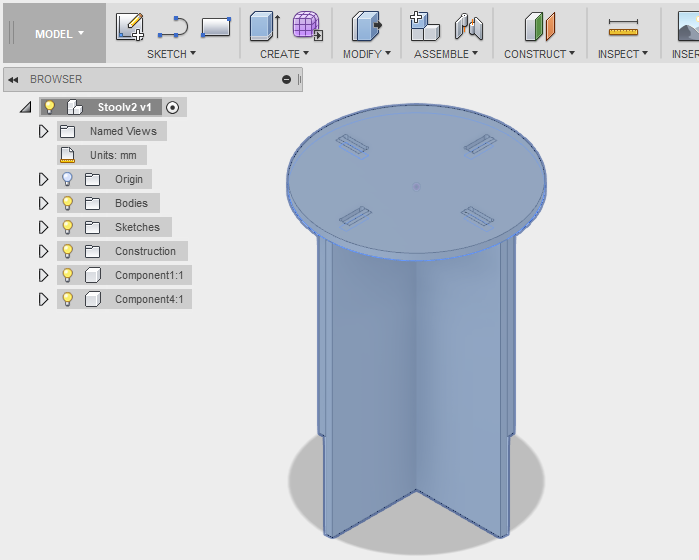
Task: Click the browser panel resize grip
Action: (x=299, y=79)
